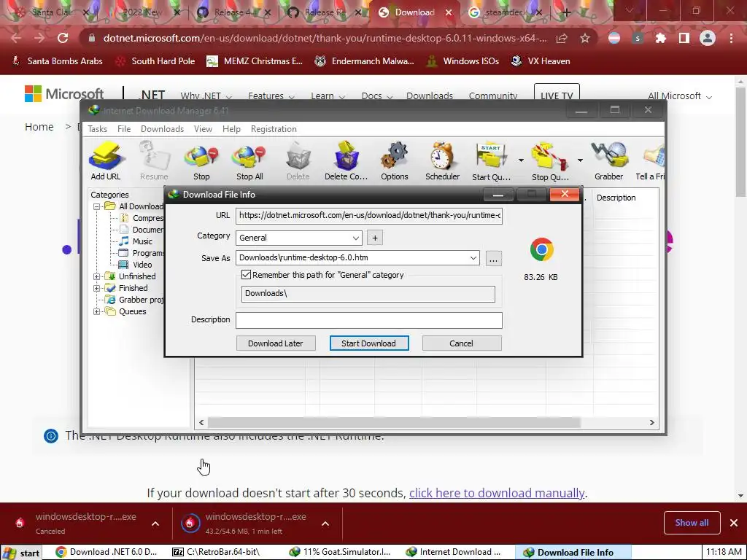
Task: Collapse the All Downloads tree node
Action: pos(97,206)
